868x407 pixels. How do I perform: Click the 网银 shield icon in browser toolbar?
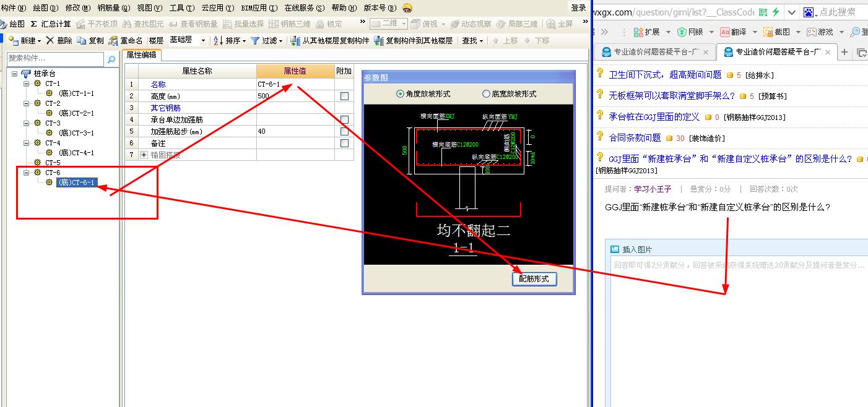[682, 32]
